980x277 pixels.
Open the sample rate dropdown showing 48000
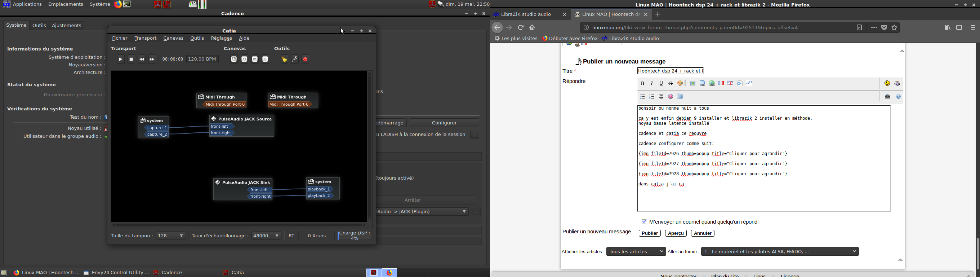coord(266,236)
